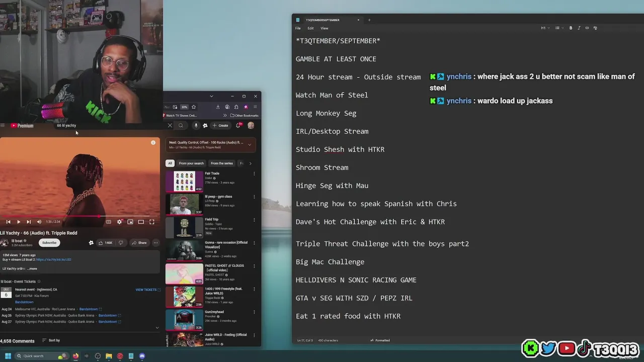644x362 pixels.
Task: Mute the YouTube player volume
Action: (39, 222)
